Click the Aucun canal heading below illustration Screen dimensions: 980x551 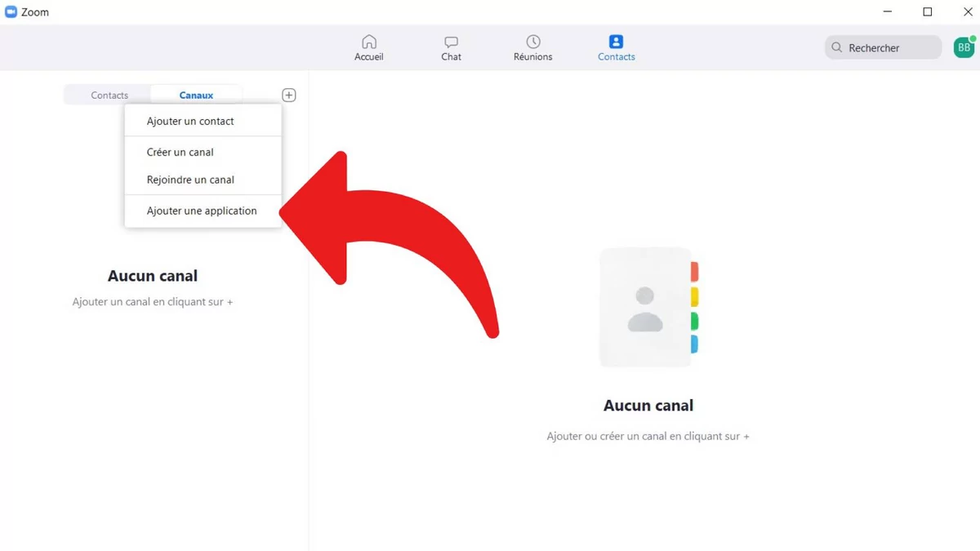[648, 406]
